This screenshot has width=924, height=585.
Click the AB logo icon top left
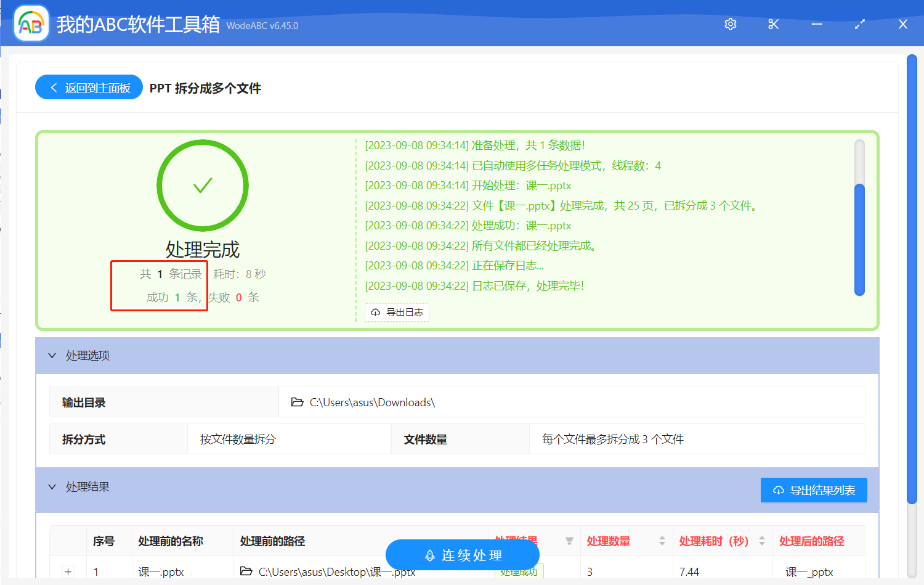pos(31,23)
